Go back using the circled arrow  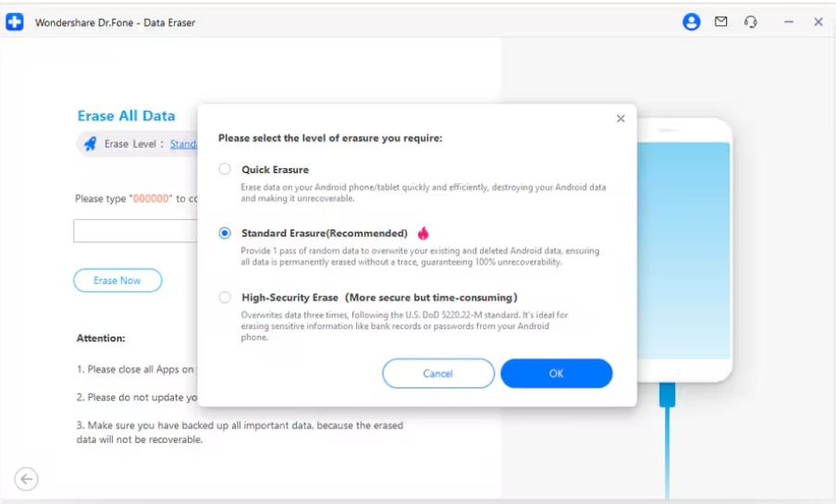[x=27, y=478]
